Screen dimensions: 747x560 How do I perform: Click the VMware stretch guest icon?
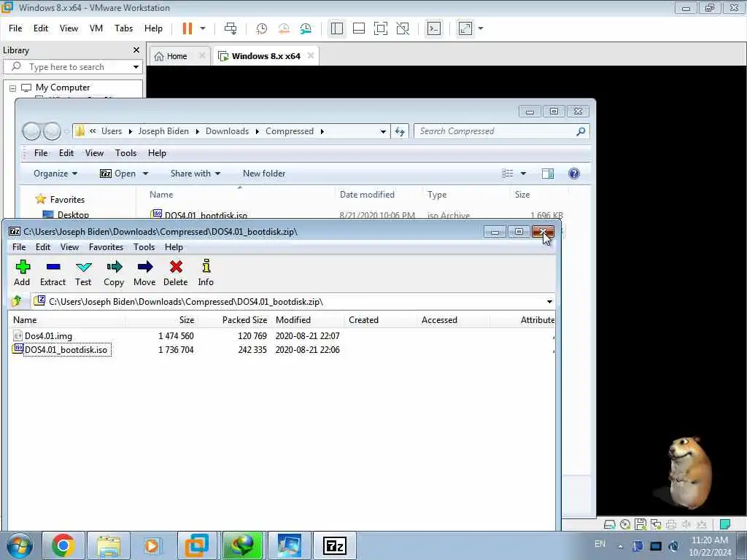(x=465, y=28)
